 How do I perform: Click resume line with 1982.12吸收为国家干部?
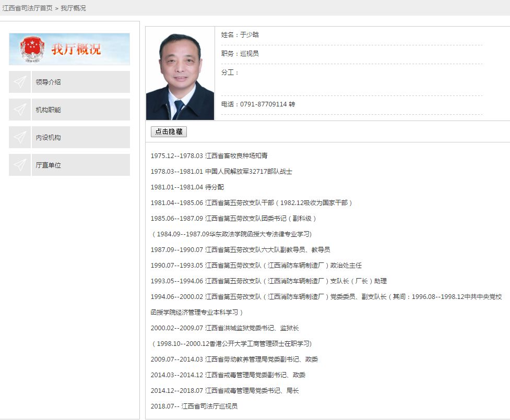tap(252, 202)
